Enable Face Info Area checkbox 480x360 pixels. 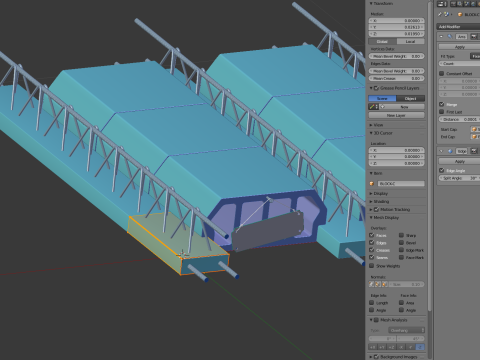401,302
